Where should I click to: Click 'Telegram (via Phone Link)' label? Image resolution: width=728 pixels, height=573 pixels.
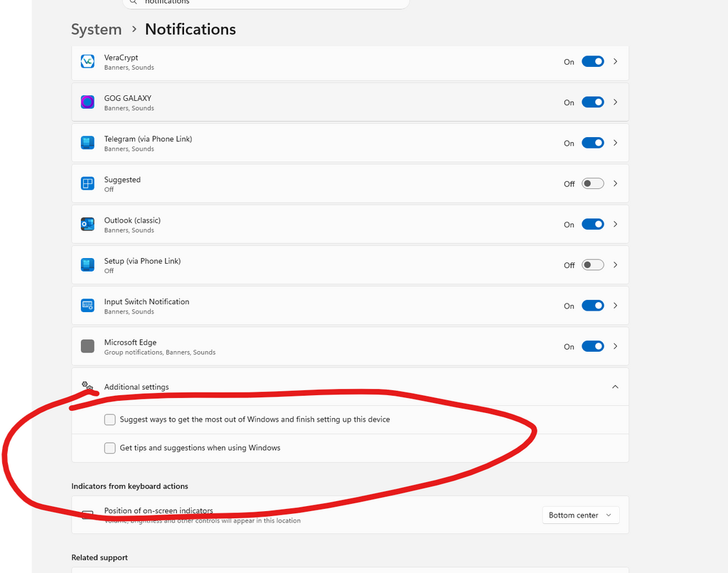148,139
